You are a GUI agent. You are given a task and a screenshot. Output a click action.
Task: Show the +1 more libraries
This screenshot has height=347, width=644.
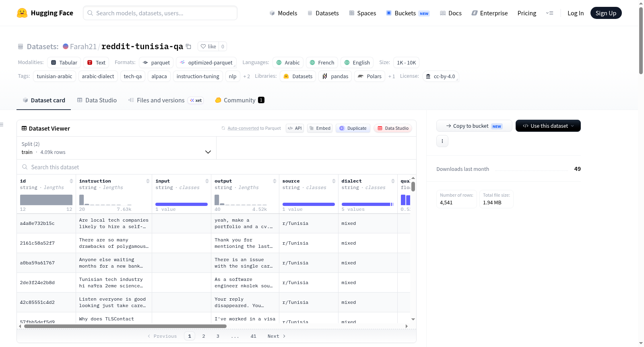392,77
